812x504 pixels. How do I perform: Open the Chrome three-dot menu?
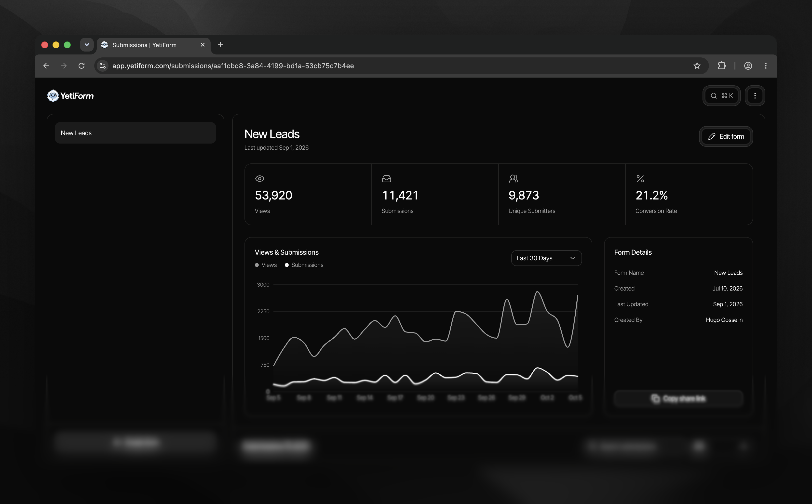point(766,66)
